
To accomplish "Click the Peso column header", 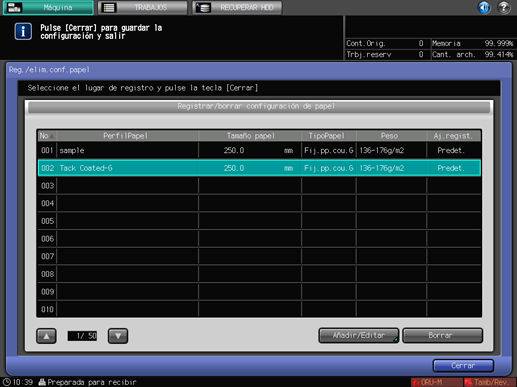I will 391,136.
